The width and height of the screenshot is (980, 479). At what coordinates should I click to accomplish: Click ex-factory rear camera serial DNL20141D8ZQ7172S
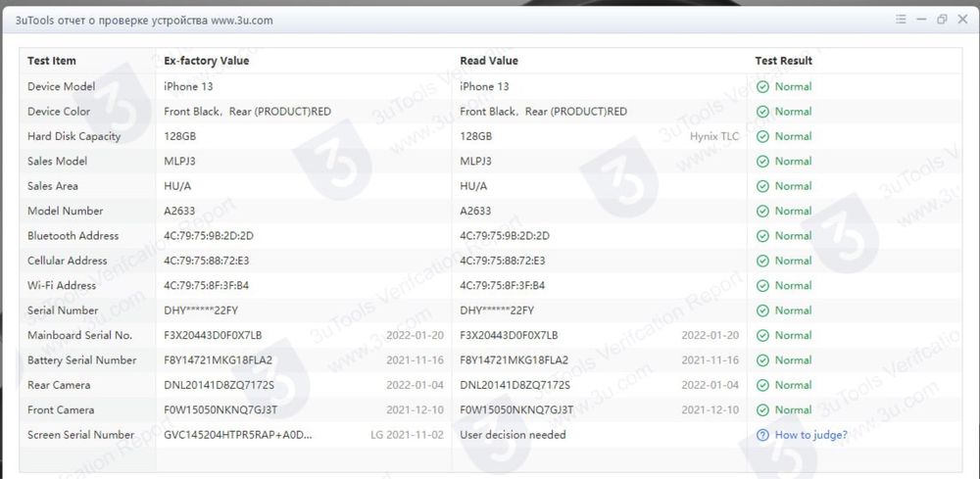click(219, 385)
